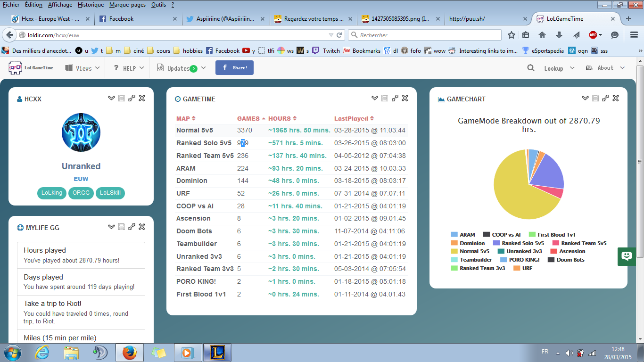Open League of Legends from taskbar
This screenshot has height=362, width=644.
click(x=218, y=352)
